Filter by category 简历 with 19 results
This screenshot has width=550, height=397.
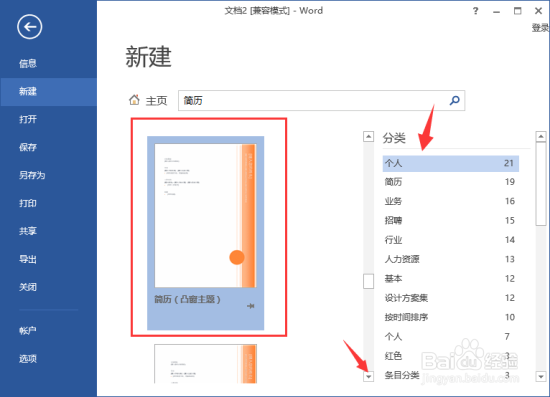coord(451,182)
